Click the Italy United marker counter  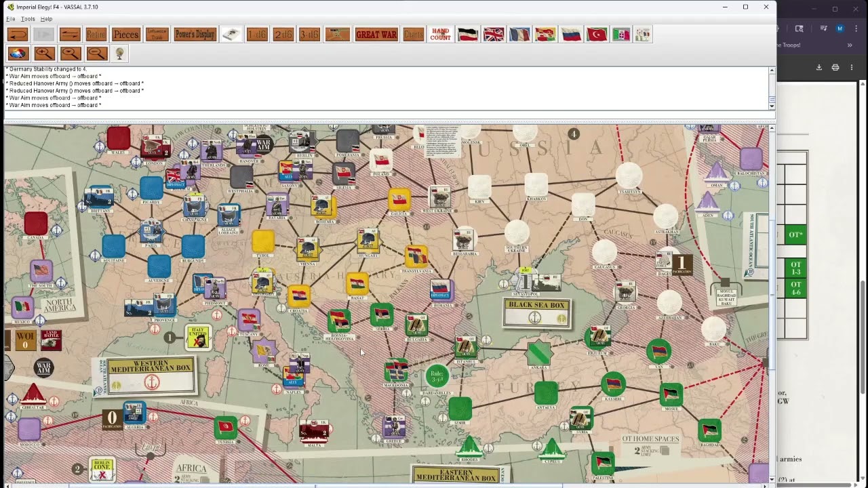click(198, 337)
